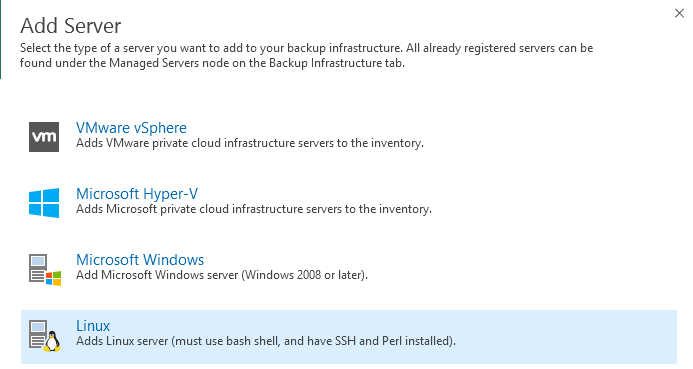Open the Microsoft Windows server option

point(140,259)
